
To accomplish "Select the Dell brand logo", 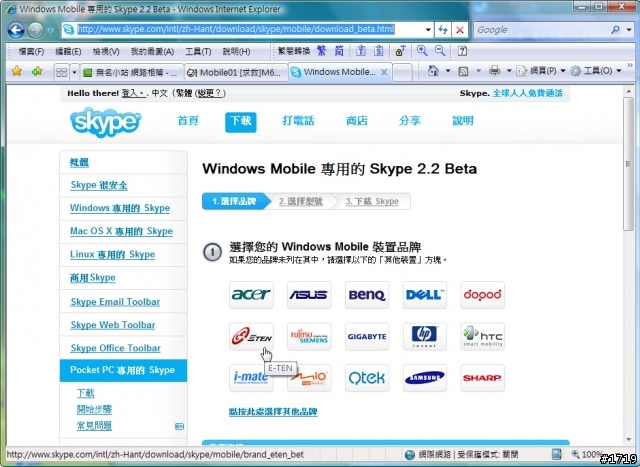I will point(425,295).
